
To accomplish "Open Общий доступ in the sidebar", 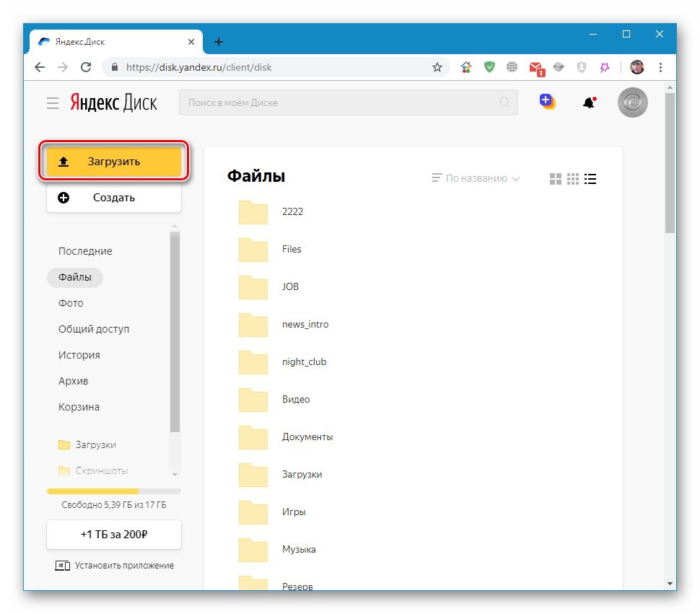I will (94, 329).
